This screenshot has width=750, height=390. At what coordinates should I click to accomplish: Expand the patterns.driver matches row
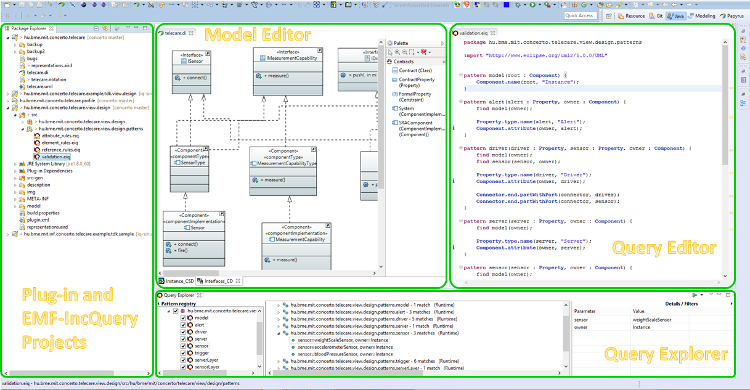[279, 319]
